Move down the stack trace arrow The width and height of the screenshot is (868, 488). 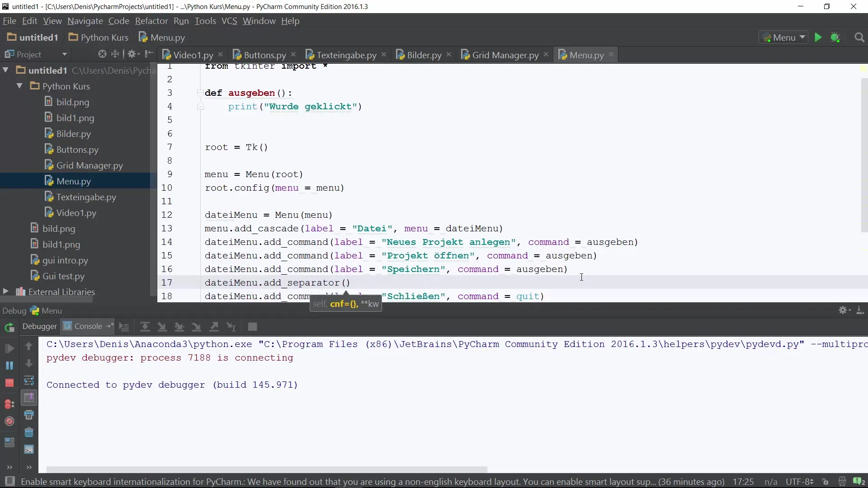pyautogui.click(x=29, y=364)
